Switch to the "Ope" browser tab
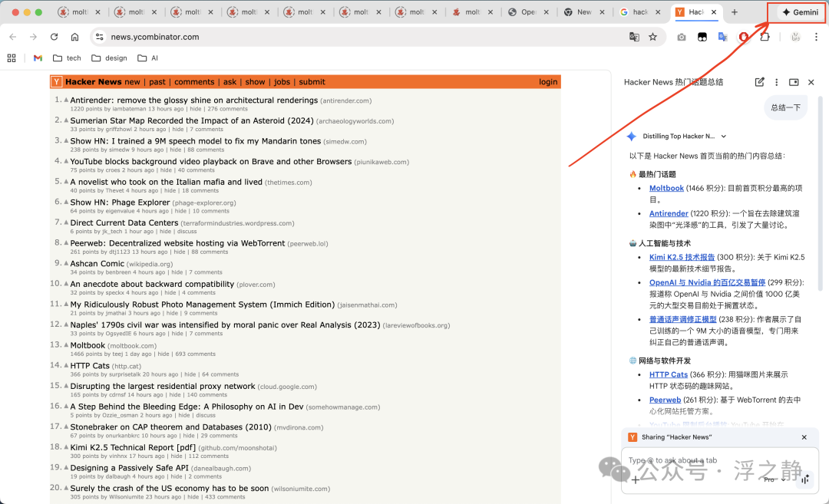The image size is (829, 504). click(x=529, y=12)
